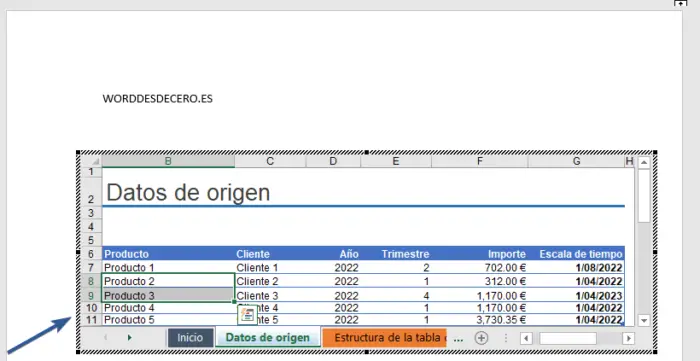Click the 3,730.35 € amount cell
The width and height of the screenshot is (700, 361).
pos(479,320)
